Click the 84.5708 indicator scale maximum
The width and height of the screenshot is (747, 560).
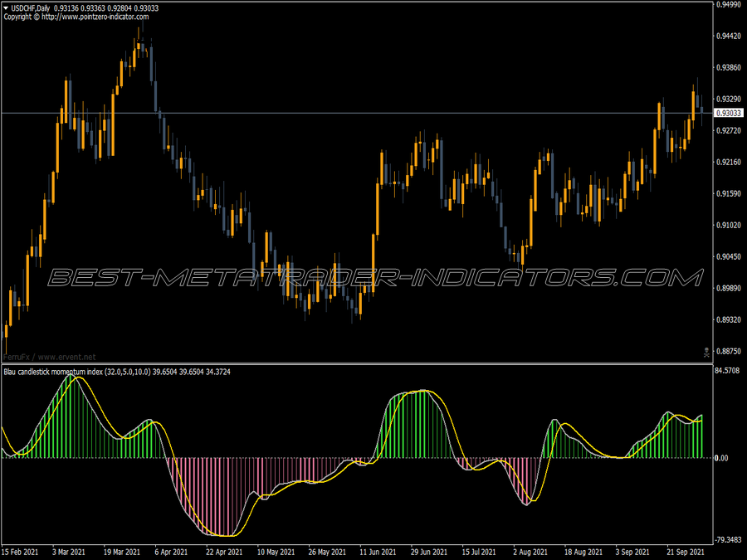click(x=727, y=371)
